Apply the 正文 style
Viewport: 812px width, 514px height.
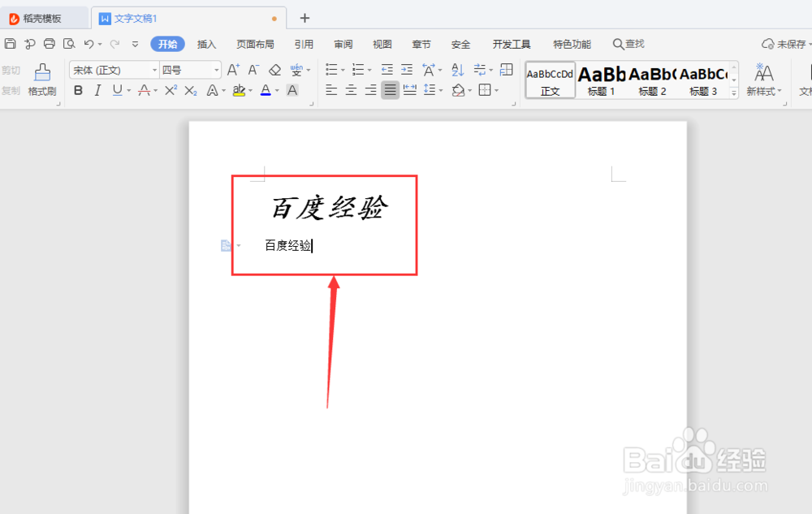550,80
